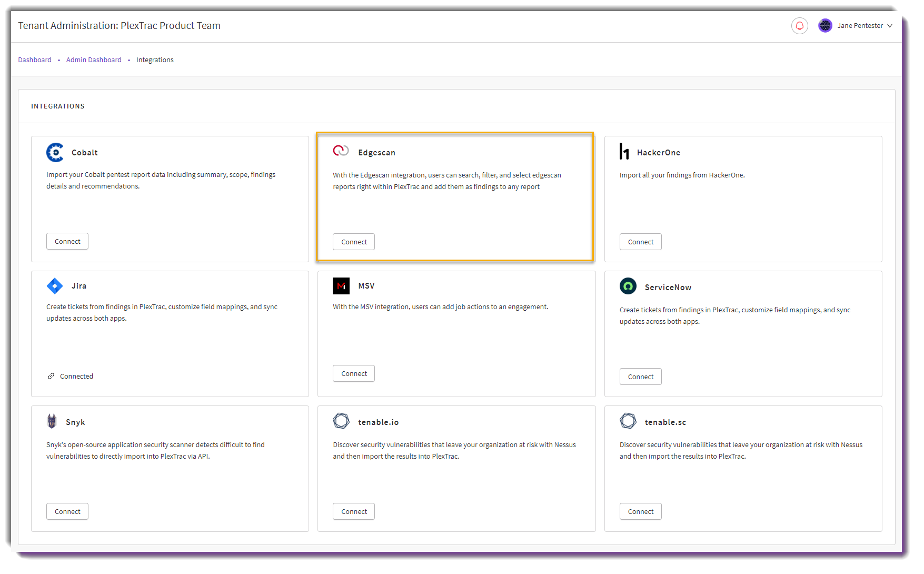Click Tenant Administration page title

coord(120,26)
